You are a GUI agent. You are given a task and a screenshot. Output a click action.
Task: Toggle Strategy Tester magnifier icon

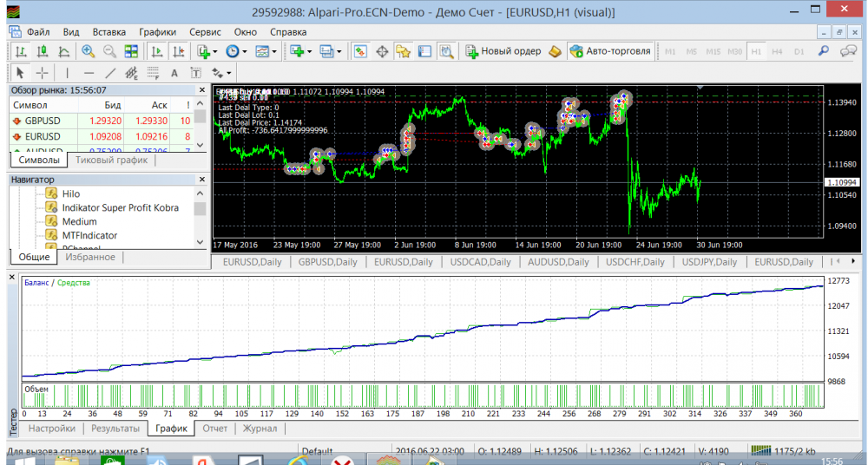[446, 51]
